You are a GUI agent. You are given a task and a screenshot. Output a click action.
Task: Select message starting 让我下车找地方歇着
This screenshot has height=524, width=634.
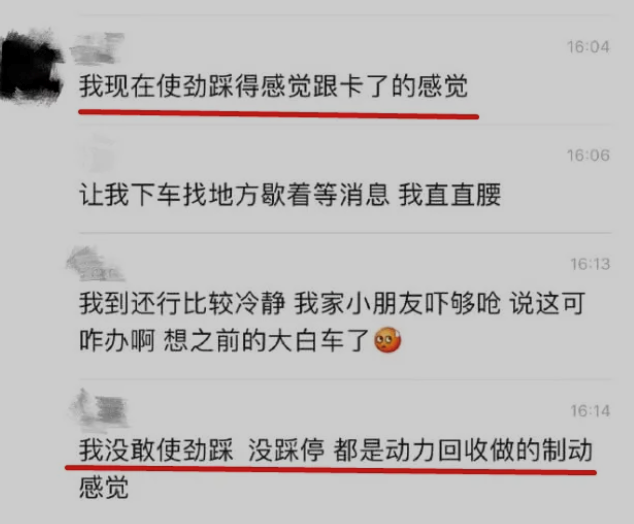[x=290, y=195]
